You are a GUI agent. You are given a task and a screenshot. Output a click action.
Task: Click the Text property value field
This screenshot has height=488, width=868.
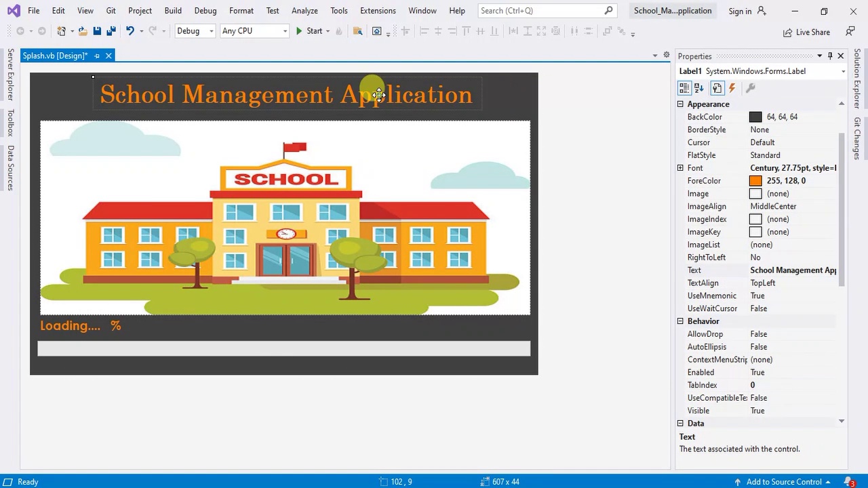[x=793, y=270]
